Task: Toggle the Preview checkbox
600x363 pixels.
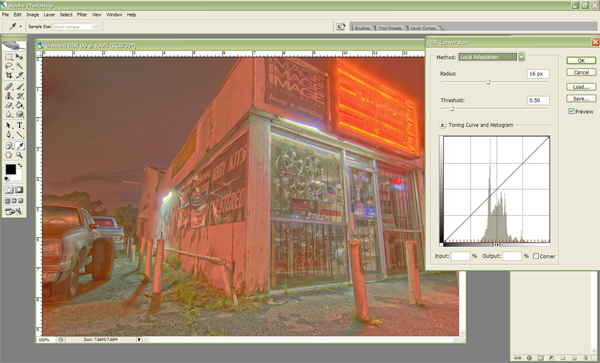Action: [x=571, y=111]
